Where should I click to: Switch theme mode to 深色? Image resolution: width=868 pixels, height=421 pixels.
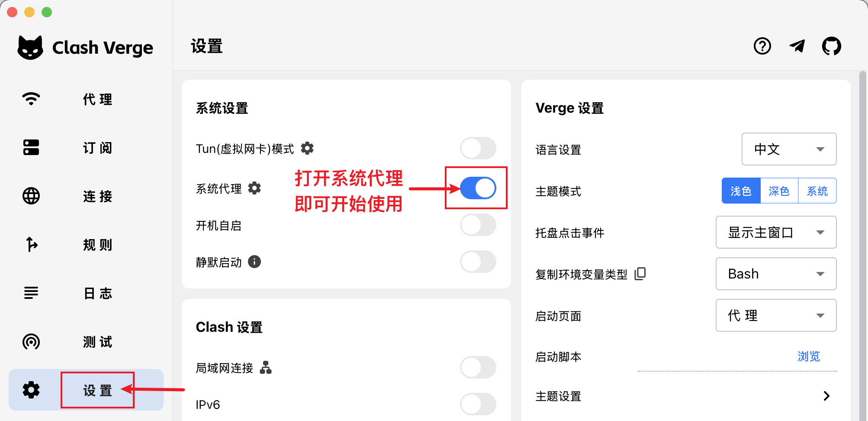coord(778,191)
